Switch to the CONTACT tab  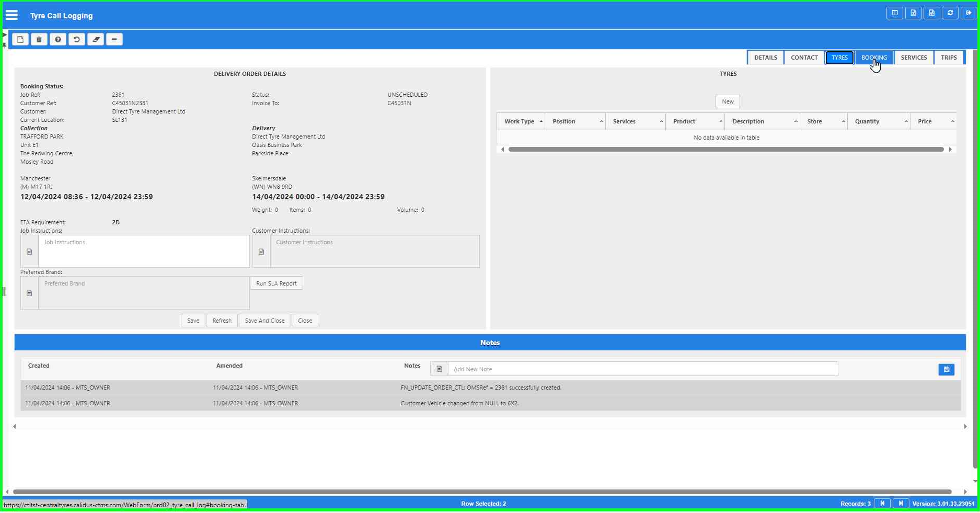point(804,58)
